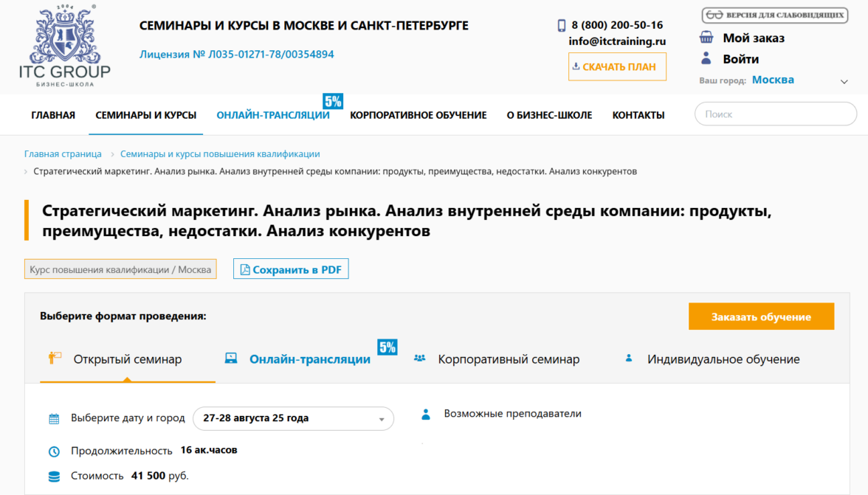The height and width of the screenshot is (495, 868).
Task: Click the glasses icon in the visually impaired button
Action: pyautogui.click(x=714, y=15)
